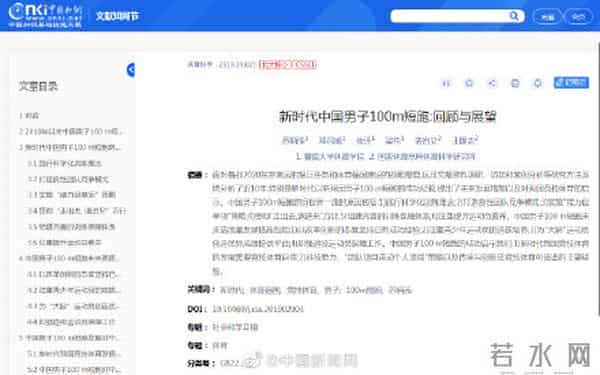Click the 文献知网节 header title
Screen dimensions: 600x375
click(117, 16)
